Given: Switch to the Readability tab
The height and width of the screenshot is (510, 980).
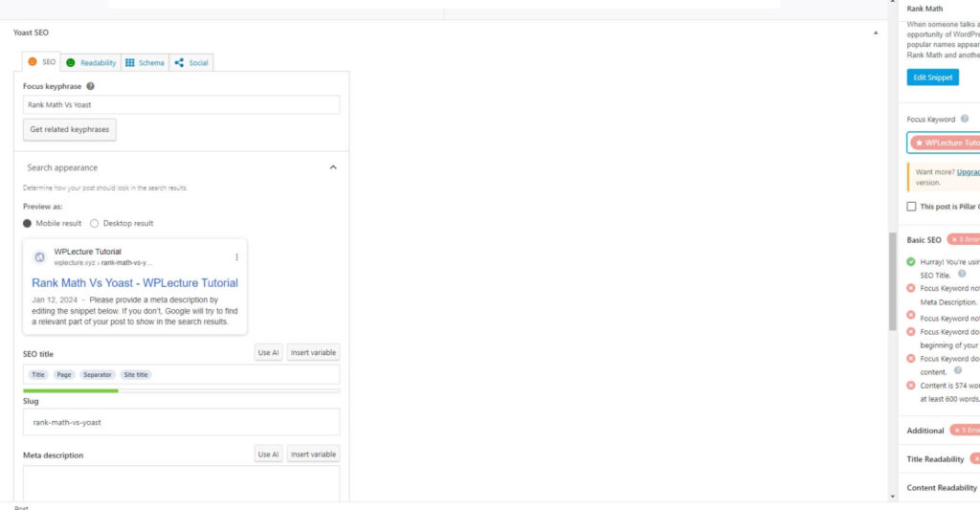Looking at the screenshot, I should point(91,62).
